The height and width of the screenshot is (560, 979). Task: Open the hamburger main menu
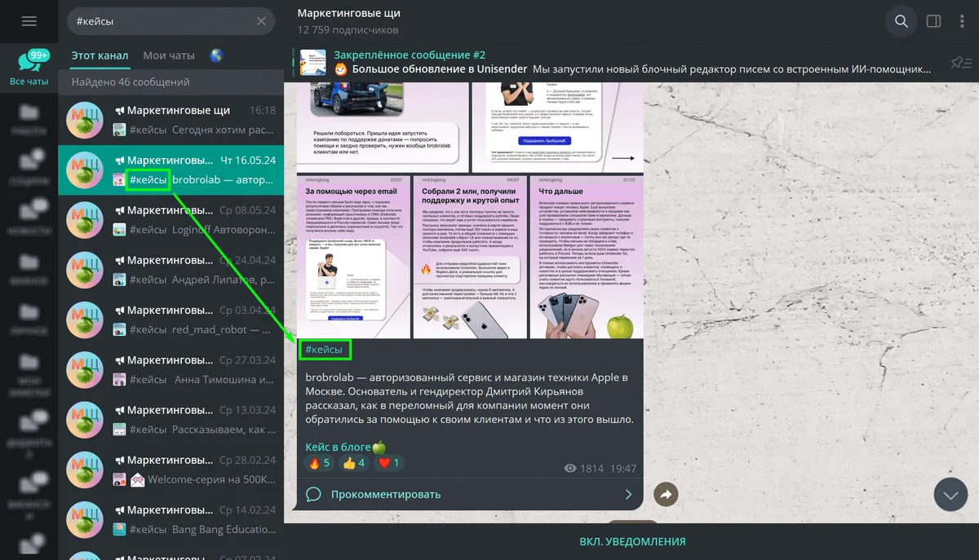[29, 21]
